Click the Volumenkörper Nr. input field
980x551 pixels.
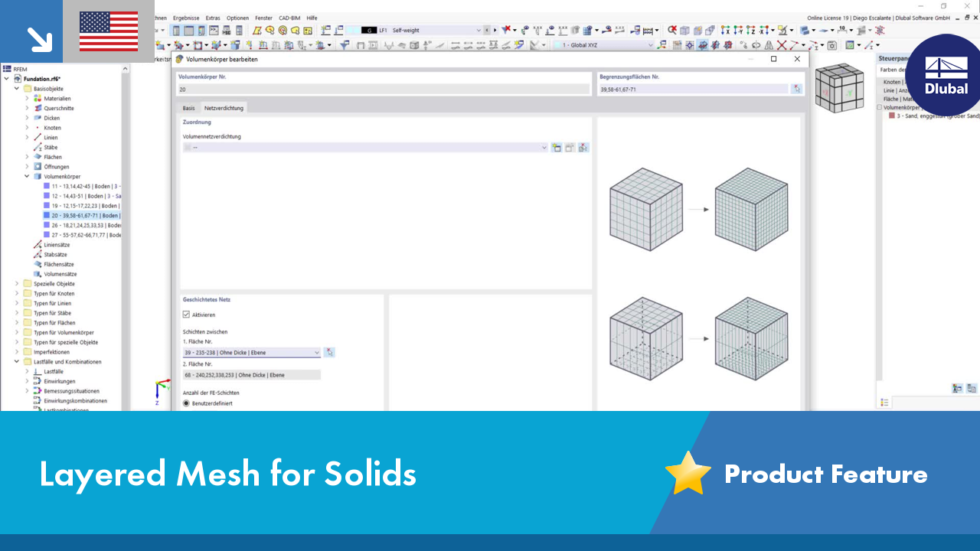tap(384, 90)
